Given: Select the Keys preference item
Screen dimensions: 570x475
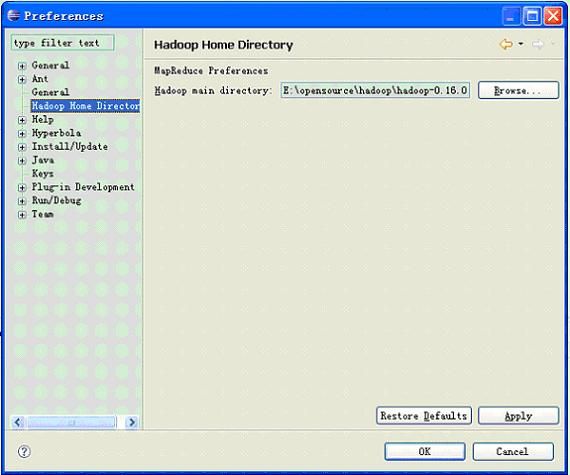Looking at the screenshot, I should pos(43,173).
